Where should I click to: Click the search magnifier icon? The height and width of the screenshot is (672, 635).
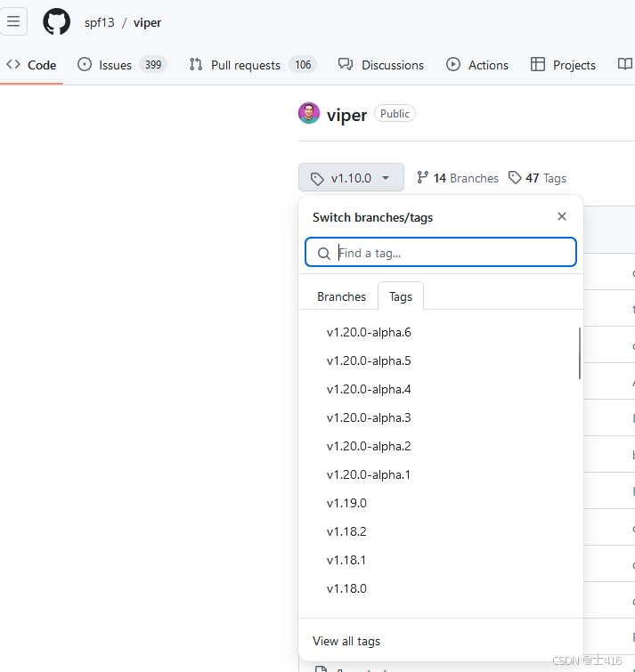coord(324,254)
